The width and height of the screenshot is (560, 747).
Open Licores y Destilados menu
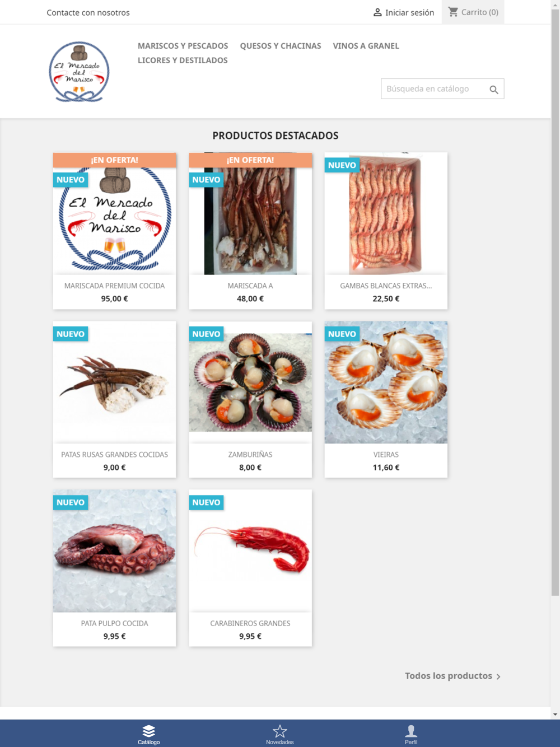coord(183,60)
